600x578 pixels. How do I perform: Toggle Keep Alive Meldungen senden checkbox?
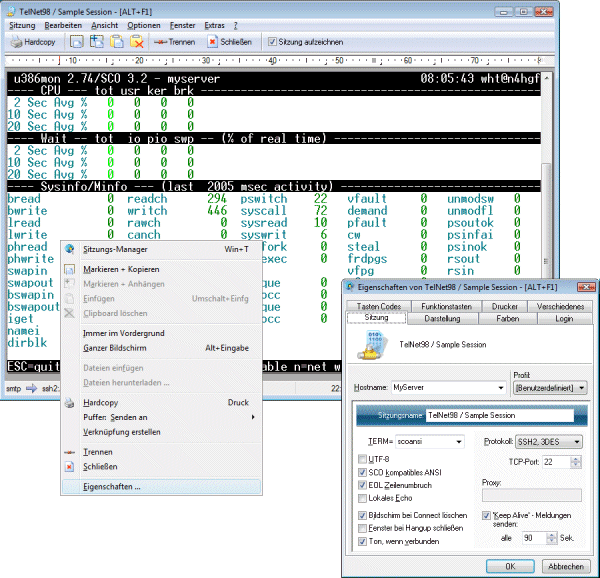click(486, 516)
